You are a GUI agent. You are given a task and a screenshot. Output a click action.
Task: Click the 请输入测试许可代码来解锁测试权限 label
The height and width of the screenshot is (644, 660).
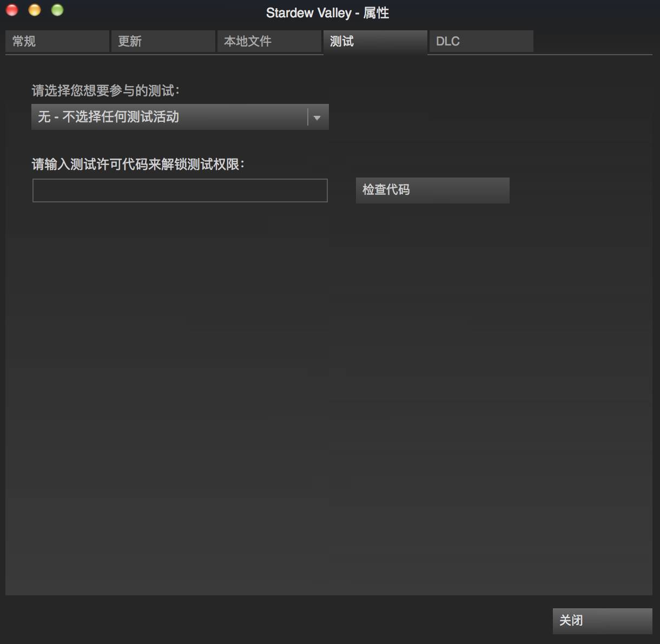coord(138,164)
